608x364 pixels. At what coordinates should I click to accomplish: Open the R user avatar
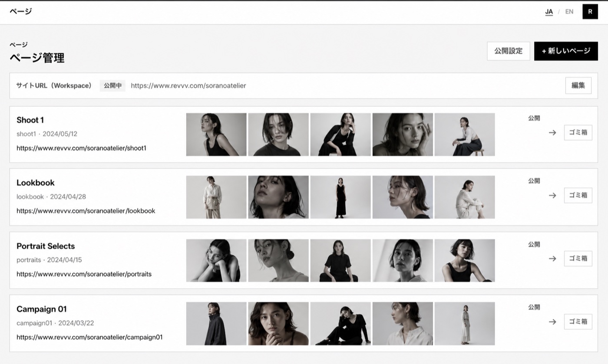click(590, 12)
